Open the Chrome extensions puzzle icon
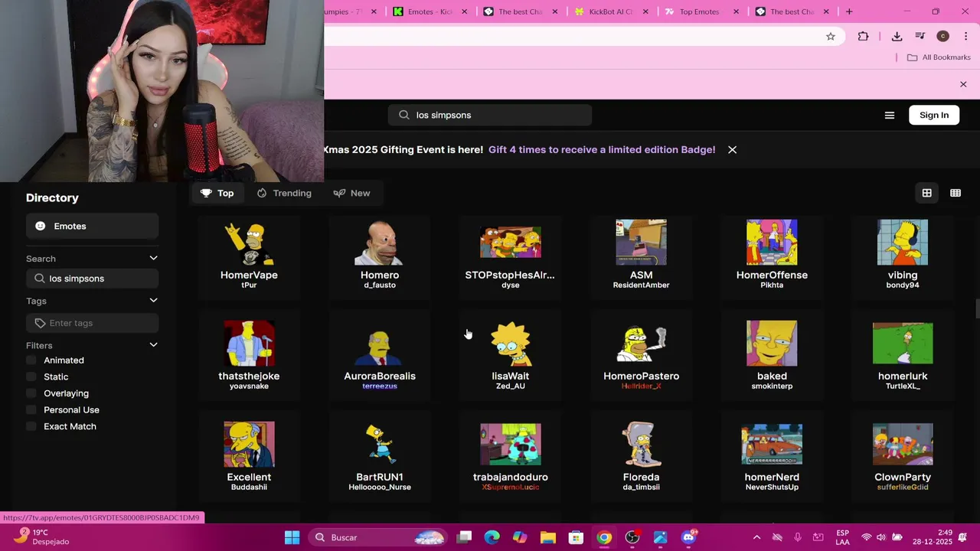This screenshot has height=551, width=980. (863, 36)
